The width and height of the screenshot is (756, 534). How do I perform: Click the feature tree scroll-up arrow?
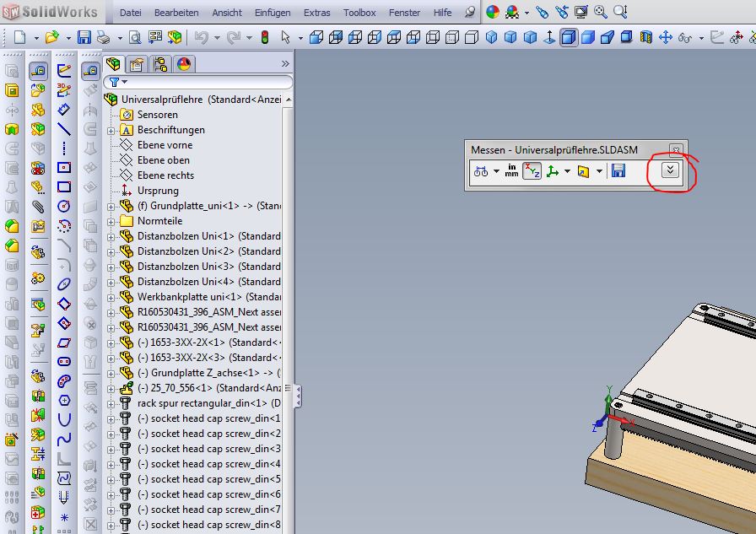[x=289, y=100]
